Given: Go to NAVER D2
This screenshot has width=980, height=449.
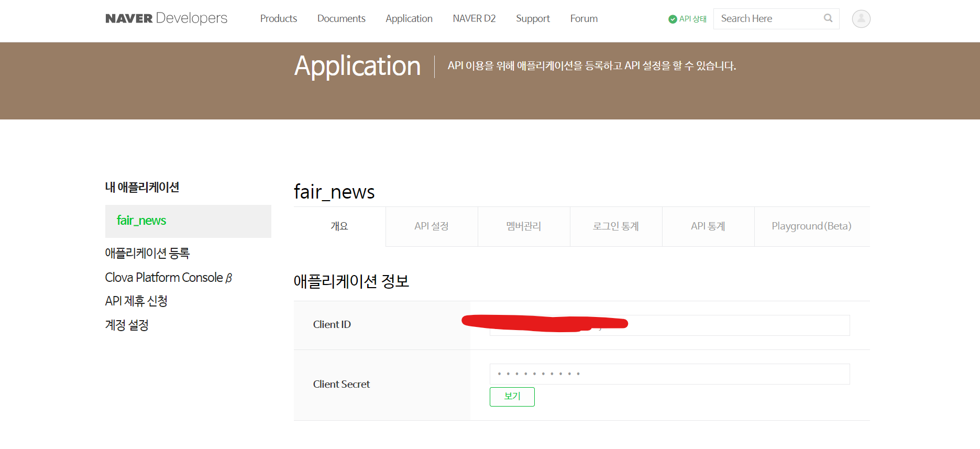Looking at the screenshot, I should pyautogui.click(x=474, y=18).
